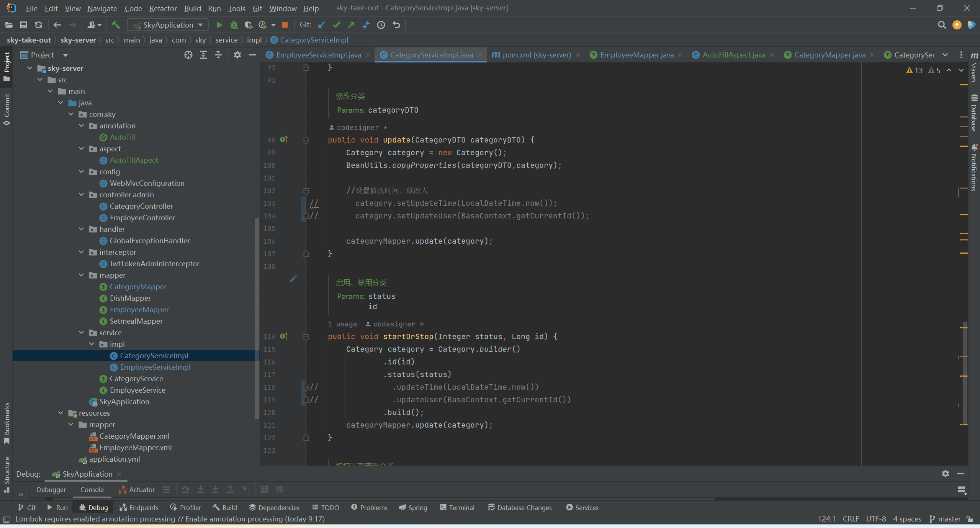Image resolution: width=980 pixels, height=528 pixels.
Task: Collapse the service folder
Action: [81, 333]
